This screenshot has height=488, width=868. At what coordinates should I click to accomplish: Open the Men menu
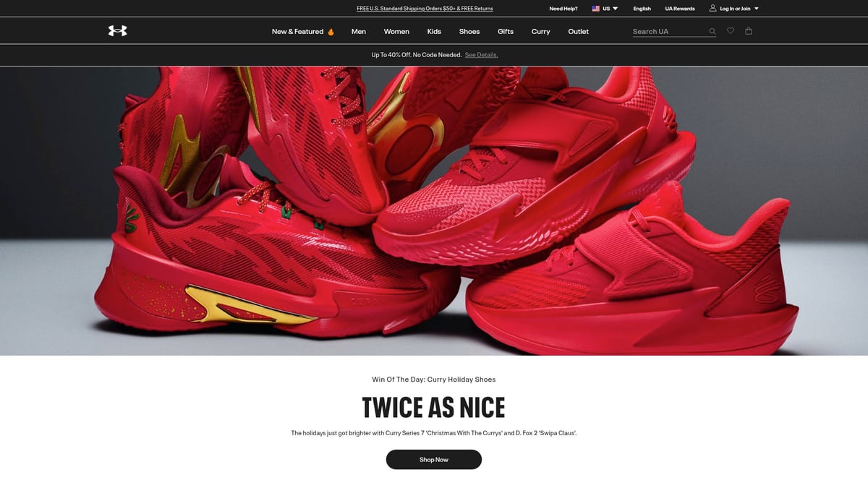click(359, 32)
